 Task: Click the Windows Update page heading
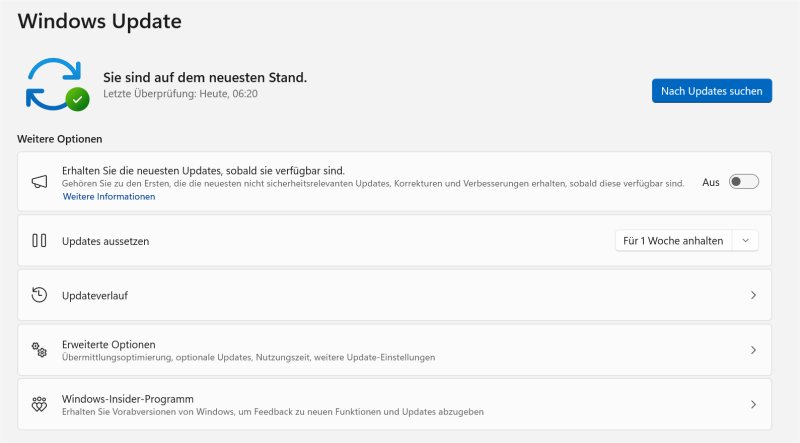click(99, 21)
